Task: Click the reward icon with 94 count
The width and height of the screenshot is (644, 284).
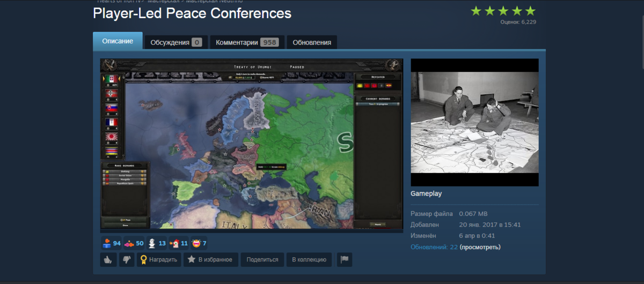Action: tap(112, 243)
